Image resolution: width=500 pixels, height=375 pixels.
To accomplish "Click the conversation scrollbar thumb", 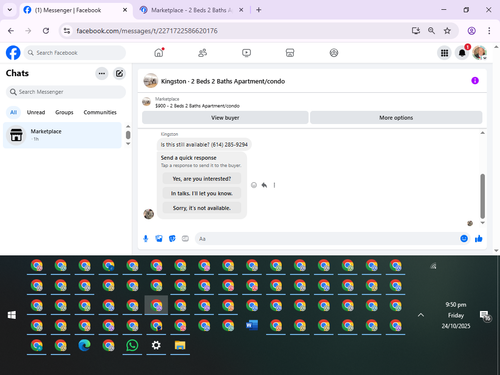I will coord(482,196).
